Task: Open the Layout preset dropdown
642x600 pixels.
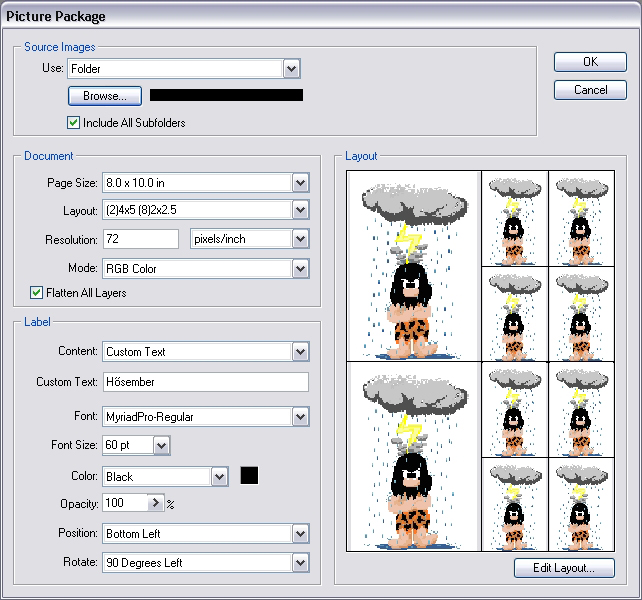Action: pos(300,211)
